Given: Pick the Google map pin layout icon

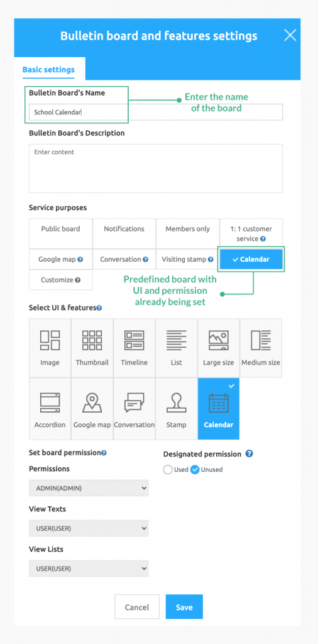Looking at the screenshot, I should (92, 402).
